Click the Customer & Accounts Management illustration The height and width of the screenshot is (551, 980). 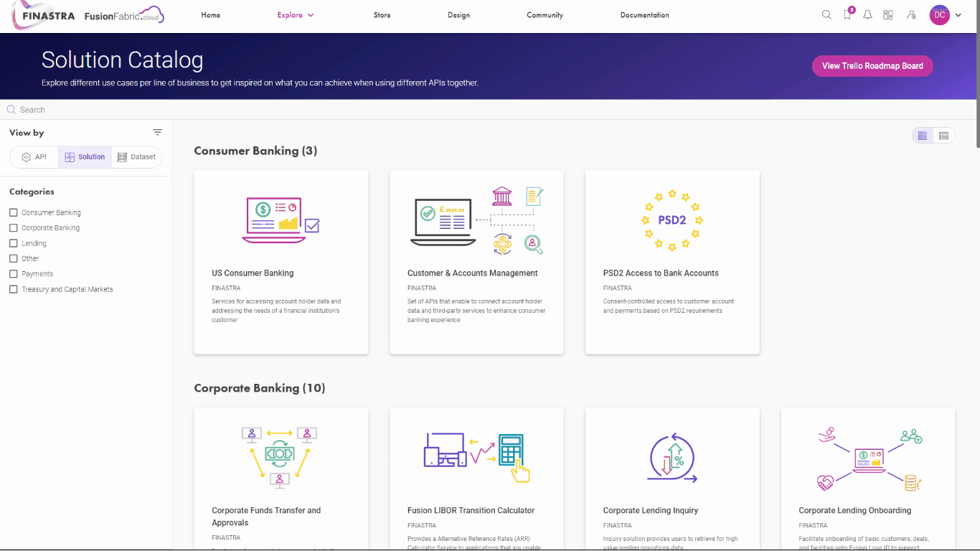[x=477, y=220]
